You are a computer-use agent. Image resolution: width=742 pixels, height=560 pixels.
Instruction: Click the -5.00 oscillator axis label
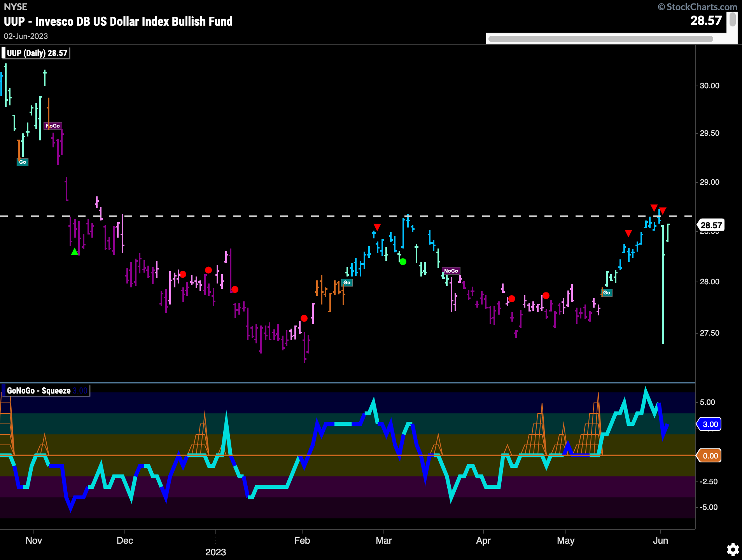[709, 507]
